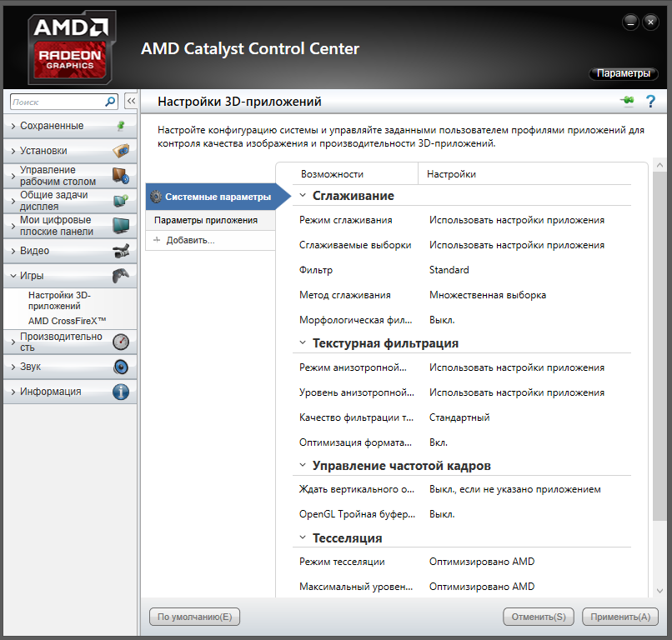Open Уровень анизотропной setting value
Image resolution: width=672 pixels, height=640 pixels.
click(517, 392)
